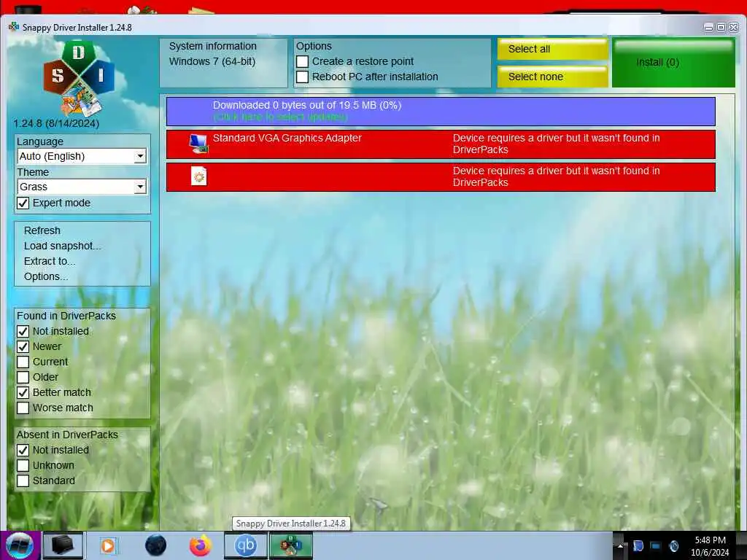This screenshot has width=747, height=560.
Task: Open Firefox from the taskbar
Action: click(x=200, y=545)
